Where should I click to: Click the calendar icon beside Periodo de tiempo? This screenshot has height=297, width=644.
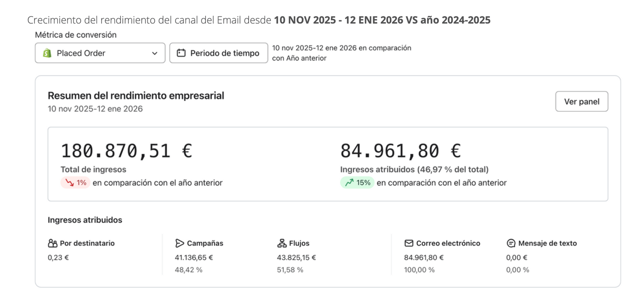[x=181, y=53]
